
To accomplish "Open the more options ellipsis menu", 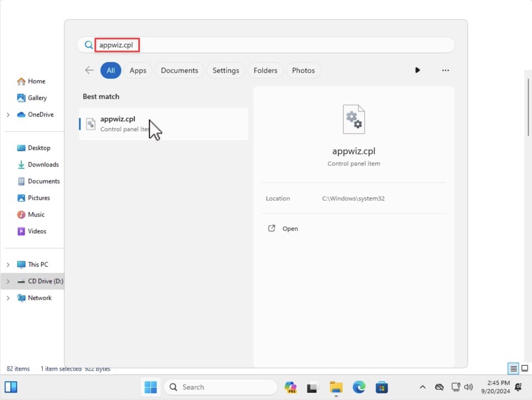I will (445, 71).
